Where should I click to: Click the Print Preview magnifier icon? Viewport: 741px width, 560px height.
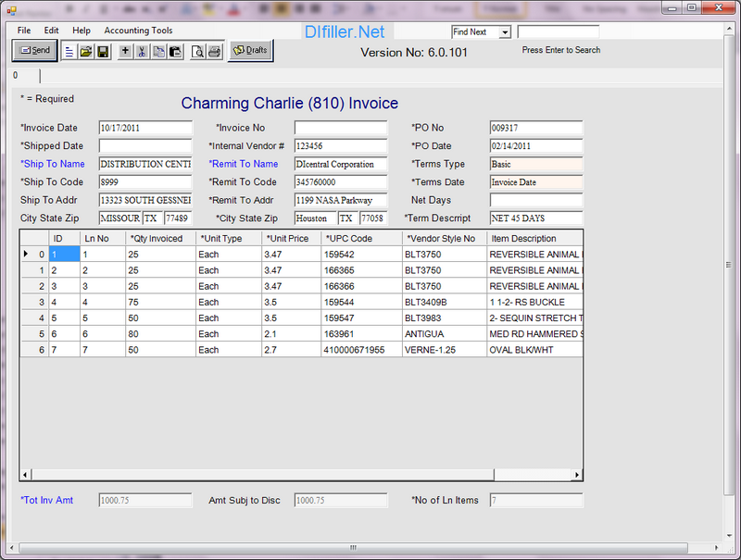pyautogui.click(x=197, y=52)
